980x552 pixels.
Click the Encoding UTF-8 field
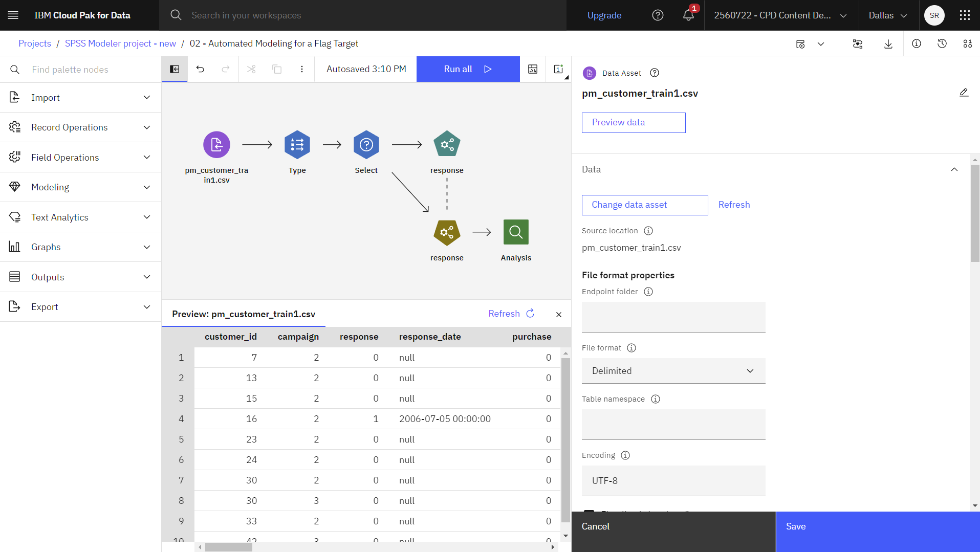click(x=673, y=481)
